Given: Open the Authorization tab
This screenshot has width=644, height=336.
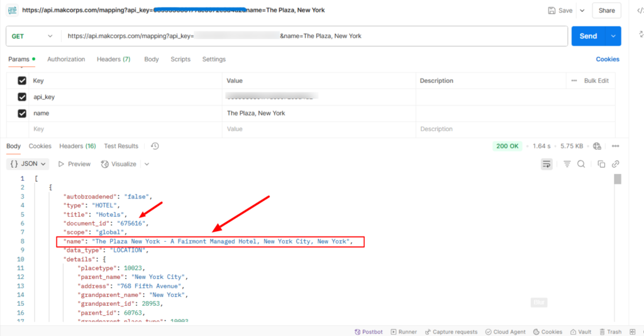Looking at the screenshot, I should [66, 59].
